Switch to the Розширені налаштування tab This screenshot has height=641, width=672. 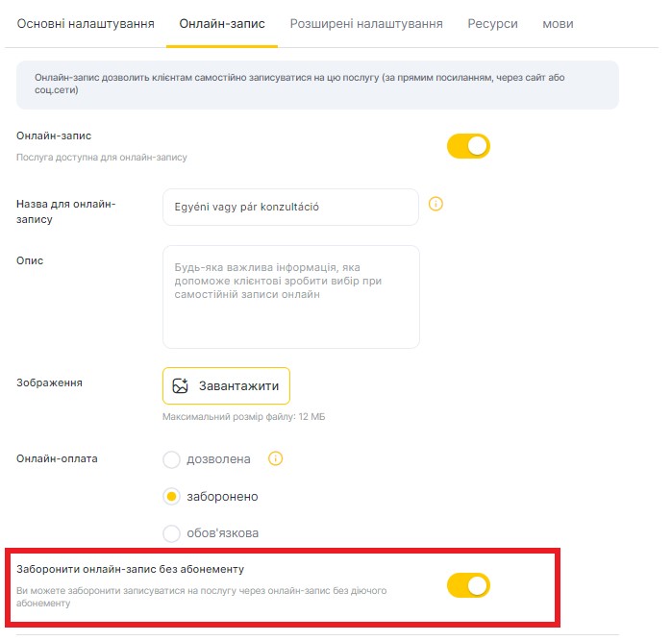(366, 23)
